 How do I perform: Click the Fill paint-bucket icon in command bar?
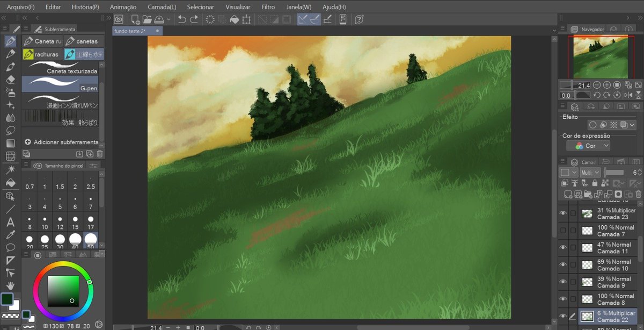[234, 19]
